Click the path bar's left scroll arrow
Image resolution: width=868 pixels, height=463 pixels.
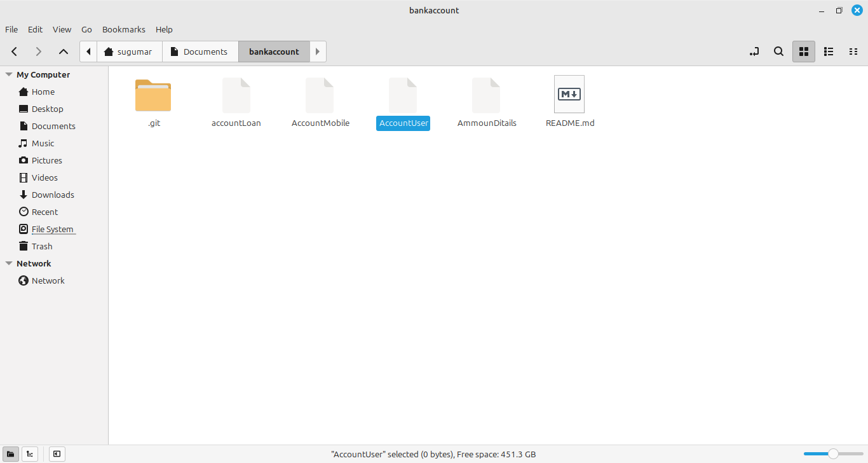88,52
